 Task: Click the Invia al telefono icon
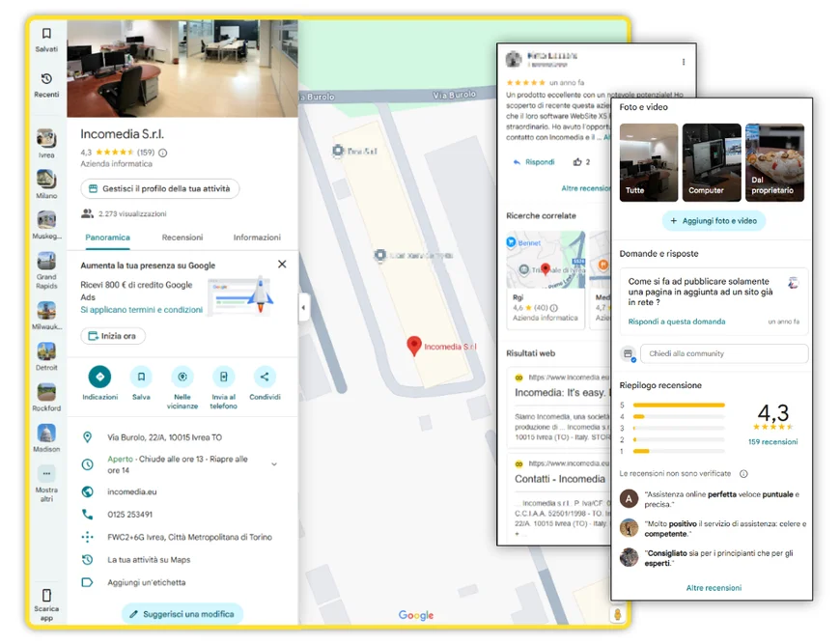pos(223,378)
